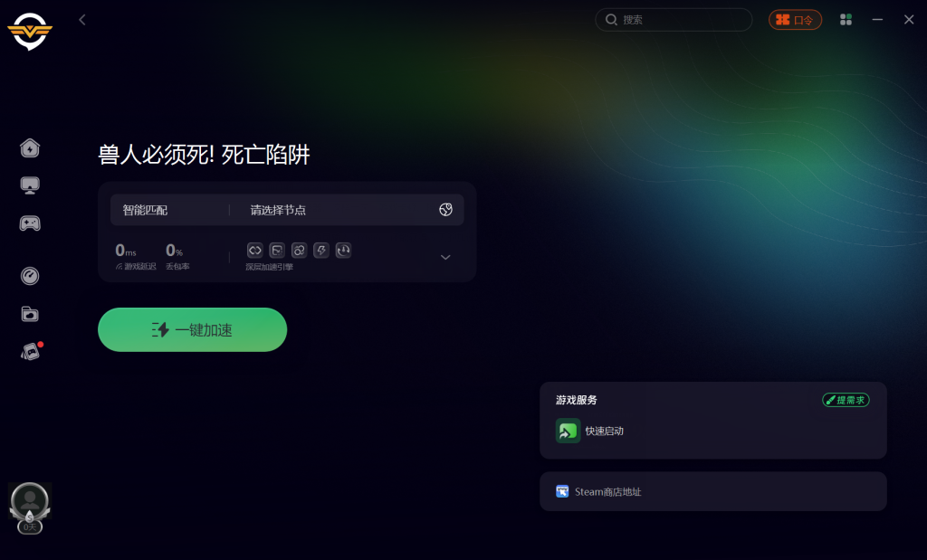This screenshot has height=560, width=927.
Task: Go back with the left arrow
Action: pyautogui.click(x=82, y=20)
